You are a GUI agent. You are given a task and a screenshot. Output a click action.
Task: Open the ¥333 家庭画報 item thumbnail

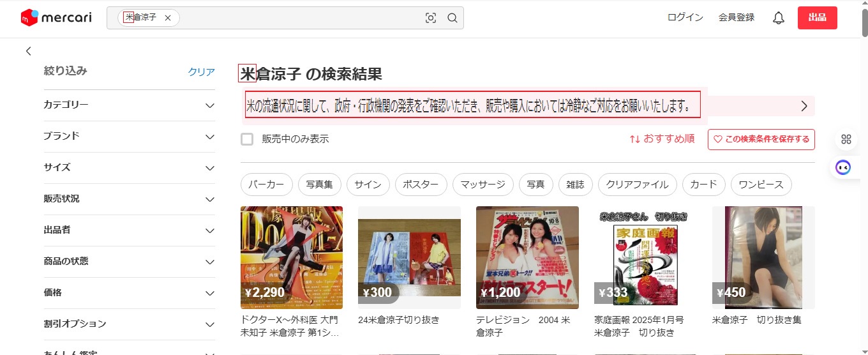645,257
